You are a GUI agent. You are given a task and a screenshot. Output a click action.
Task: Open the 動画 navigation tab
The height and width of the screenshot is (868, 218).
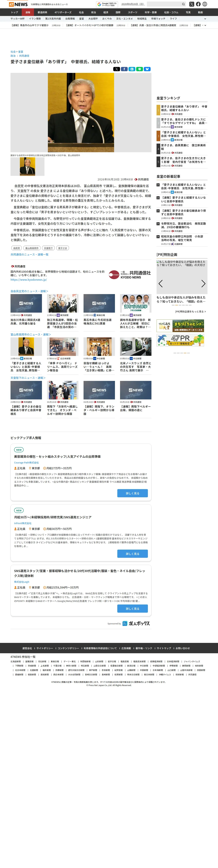[x=201, y=12]
